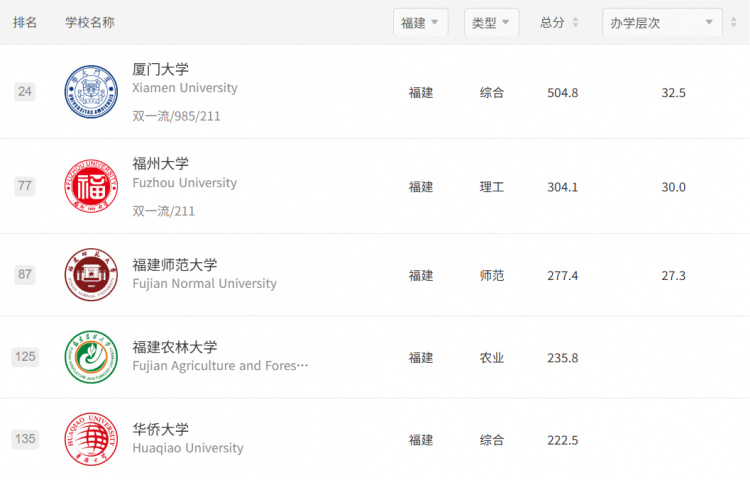Open 福州大学 school link

coord(160,164)
